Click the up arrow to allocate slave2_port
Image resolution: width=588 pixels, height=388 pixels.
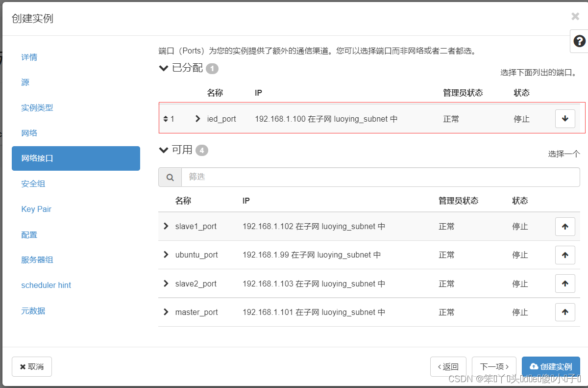tap(565, 283)
